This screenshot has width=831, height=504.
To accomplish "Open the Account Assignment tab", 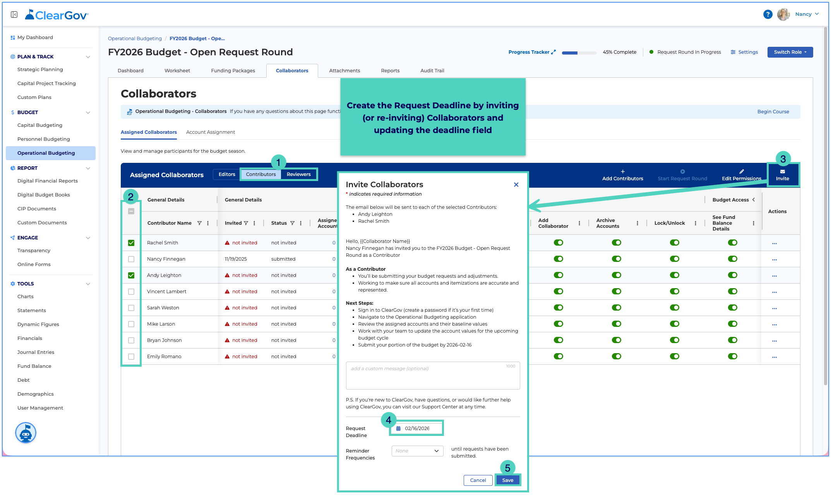I will (211, 132).
